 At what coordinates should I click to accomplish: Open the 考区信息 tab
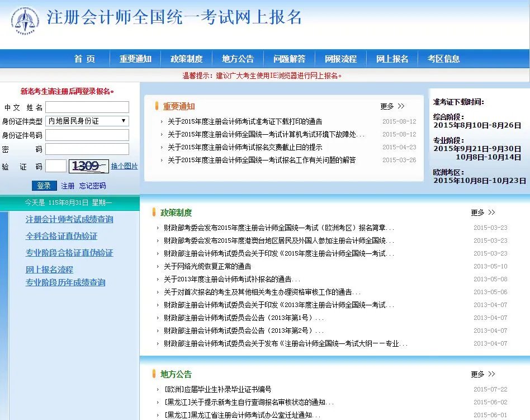point(443,58)
